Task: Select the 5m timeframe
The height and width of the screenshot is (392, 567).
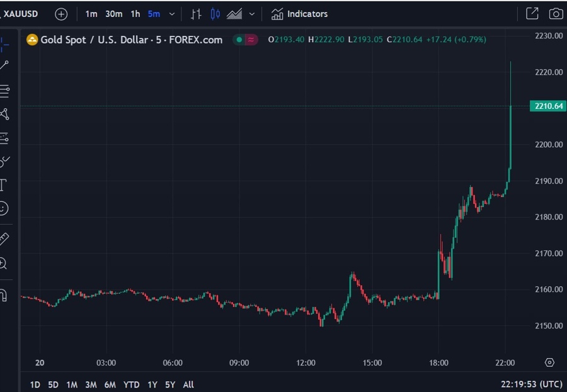Action: pos(154,14)
